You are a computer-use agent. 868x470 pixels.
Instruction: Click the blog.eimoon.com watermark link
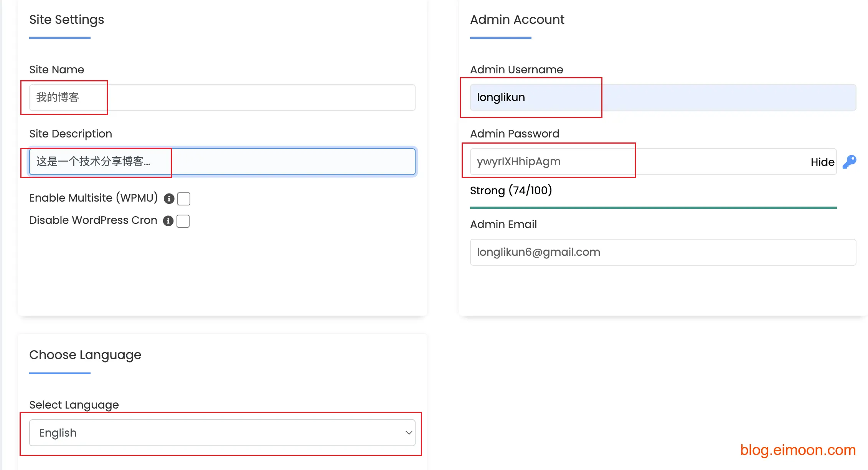tap(798, 450)
